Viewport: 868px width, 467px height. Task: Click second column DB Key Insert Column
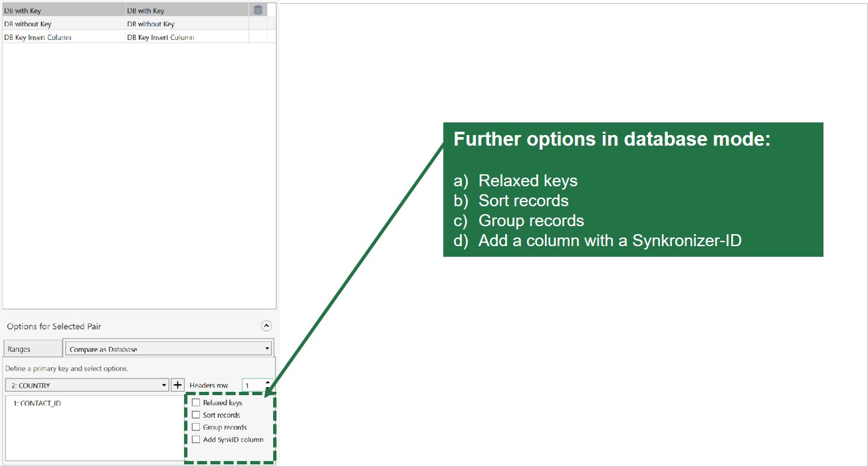pos(161,37)
